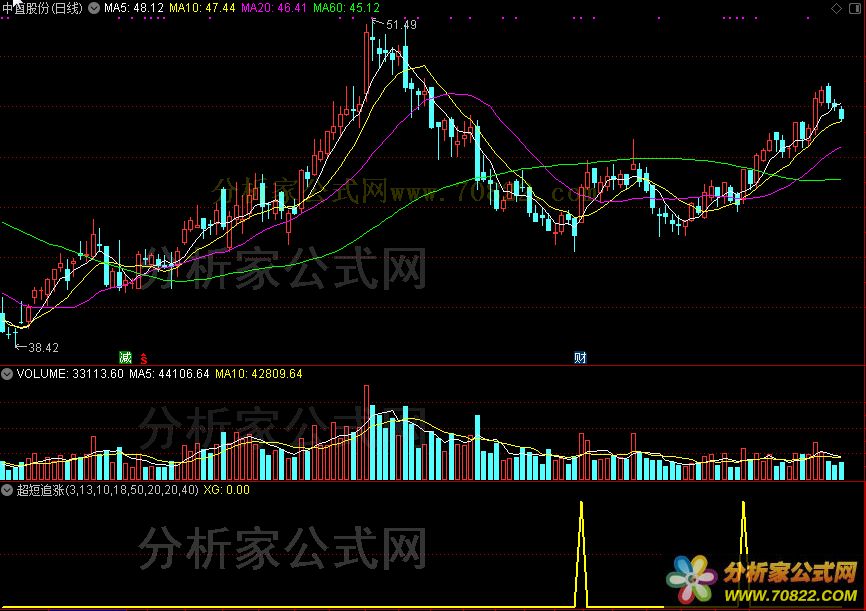The image size is (866, 611).
Task: Select the 中直股份(日线) stock title
Action: pyautogui.click(x=43, y=8)
